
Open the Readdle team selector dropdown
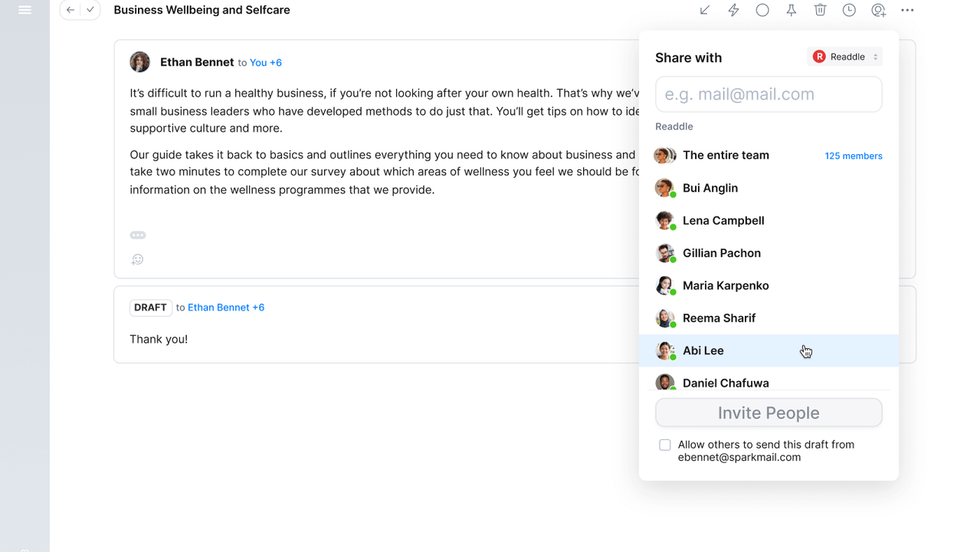[x=845, y=57]
